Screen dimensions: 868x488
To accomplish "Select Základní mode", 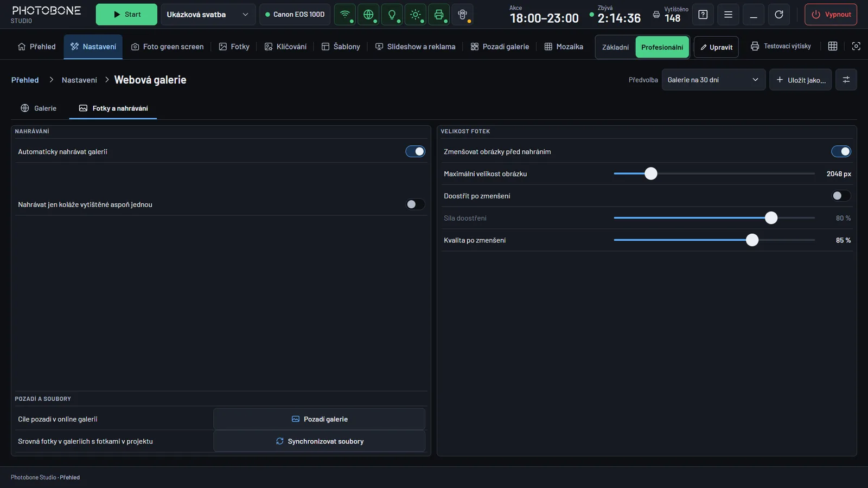I will click(615, 47).
